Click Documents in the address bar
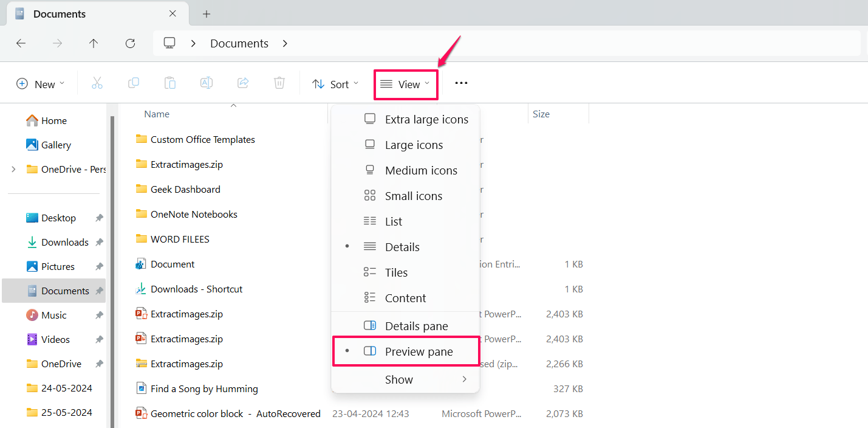868x428 pixels. (x=239, y=43)
